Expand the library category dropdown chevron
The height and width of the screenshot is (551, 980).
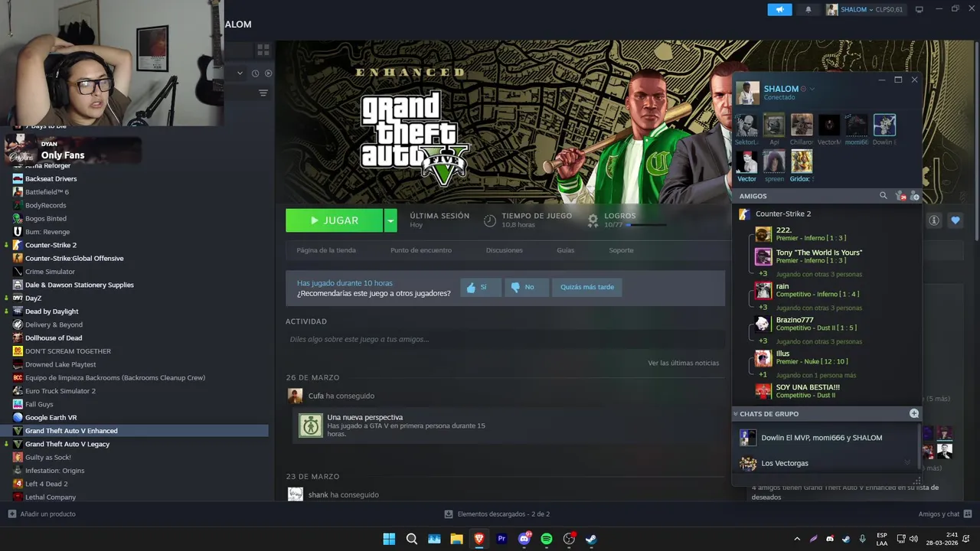click(240, 73)
